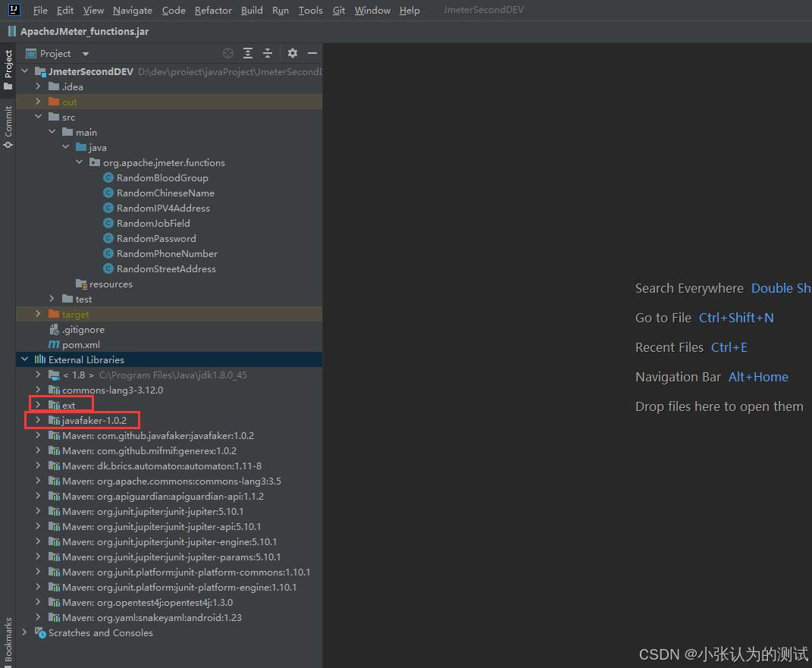Collapse the src folder
The width and height of the screenshot is (812, 668).
pyautogui.click(x=39, y=117)
